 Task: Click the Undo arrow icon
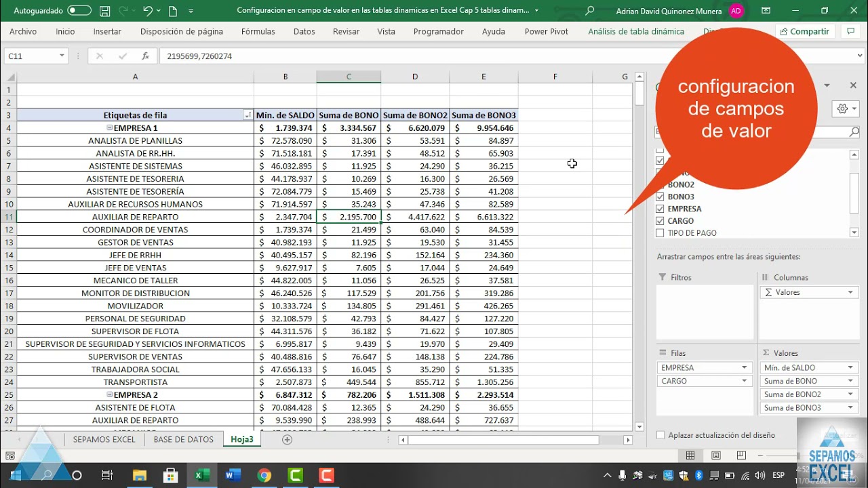[x=148, y=11]
